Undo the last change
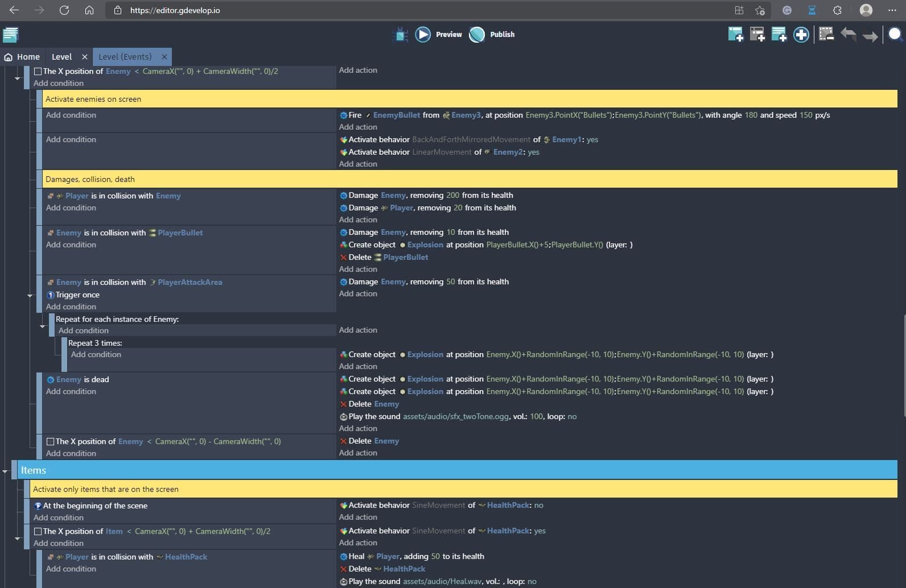The width and height of the screenshot is (906, 588). pyautogui.click(x=848, y=35)
